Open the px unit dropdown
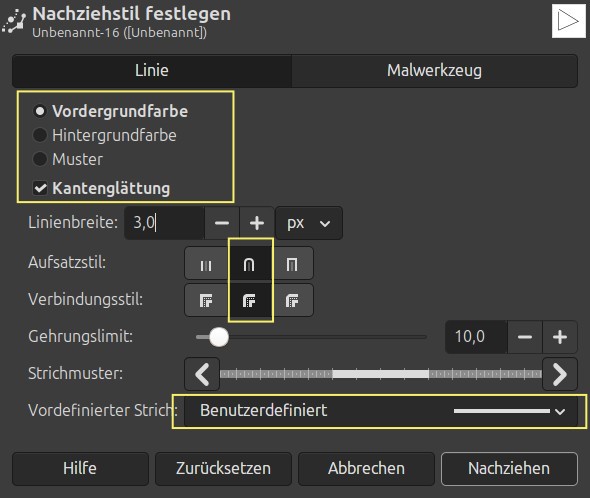590x498 pixels. pyautogui.click(x=309, y=223)
